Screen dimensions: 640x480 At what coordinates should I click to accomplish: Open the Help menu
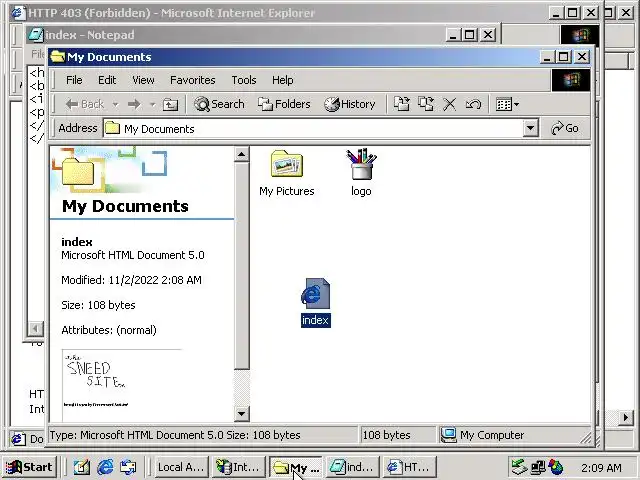[282, 80]
